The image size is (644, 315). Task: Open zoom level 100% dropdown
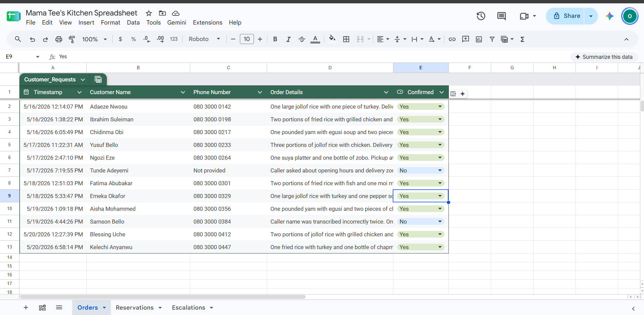coord(94,39)
